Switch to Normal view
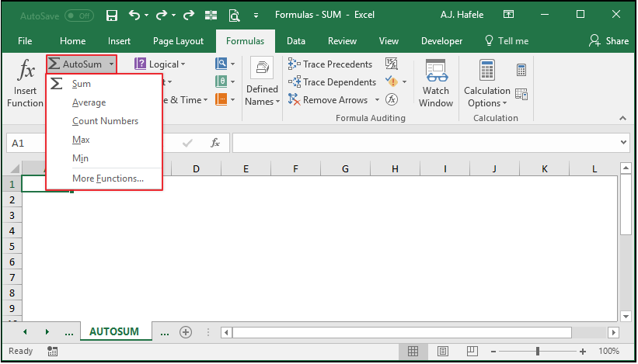Screen dimensions: 638x364 click(413, 351)
